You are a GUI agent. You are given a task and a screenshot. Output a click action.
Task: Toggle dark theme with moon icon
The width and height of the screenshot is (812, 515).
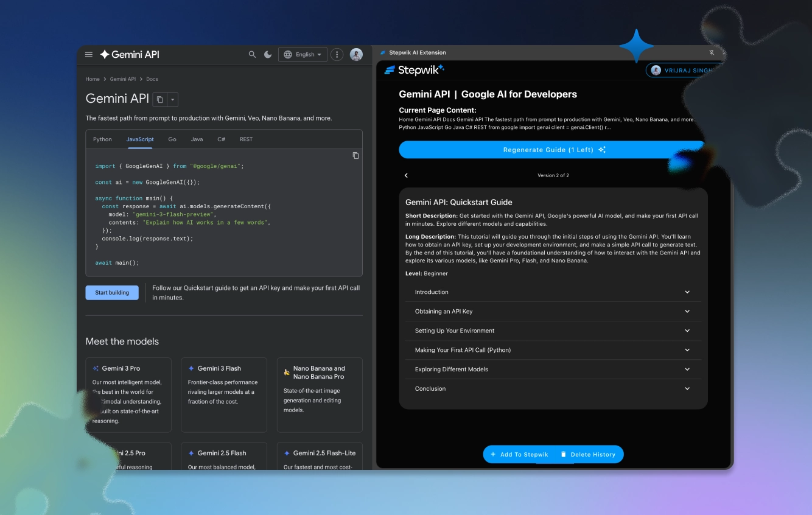pyautogui.click(x=268, y=55)
